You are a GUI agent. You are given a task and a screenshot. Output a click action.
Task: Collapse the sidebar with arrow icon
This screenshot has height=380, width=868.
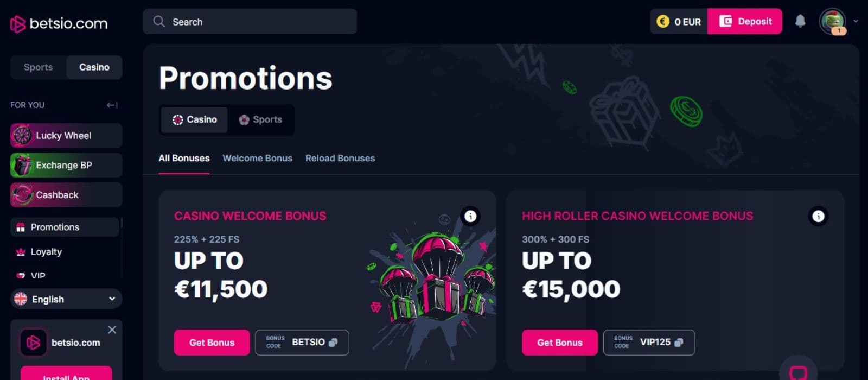[x=112, y=105]
